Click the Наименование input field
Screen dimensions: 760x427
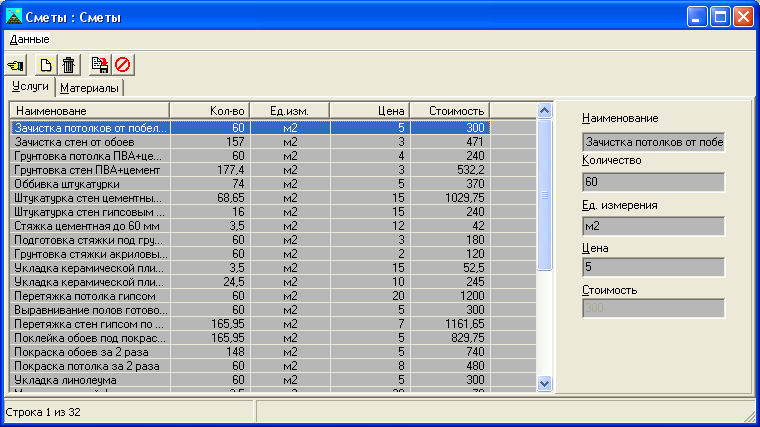pos(653,142)
